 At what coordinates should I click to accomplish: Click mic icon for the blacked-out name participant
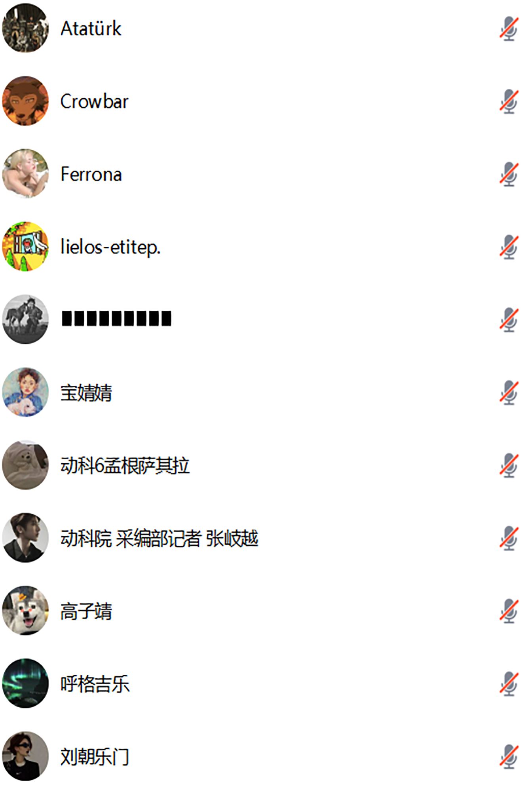509,320
